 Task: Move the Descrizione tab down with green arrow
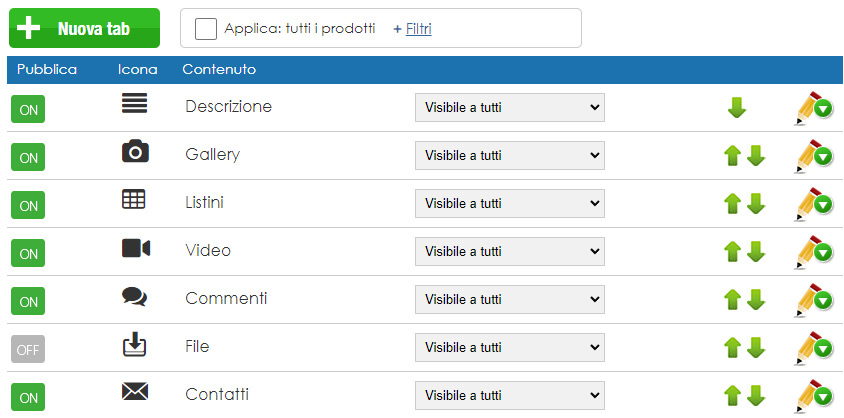point(736,108)
